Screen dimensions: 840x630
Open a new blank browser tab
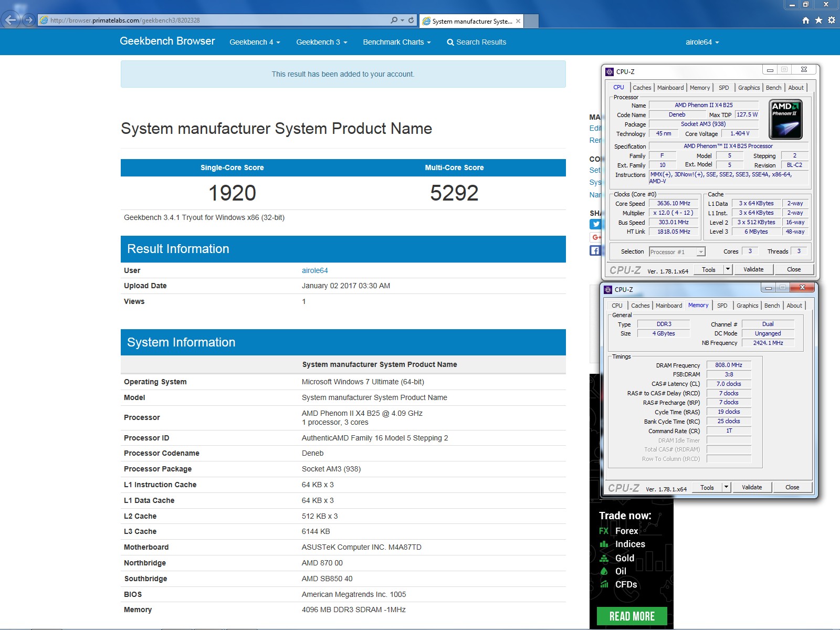(531, 21)
